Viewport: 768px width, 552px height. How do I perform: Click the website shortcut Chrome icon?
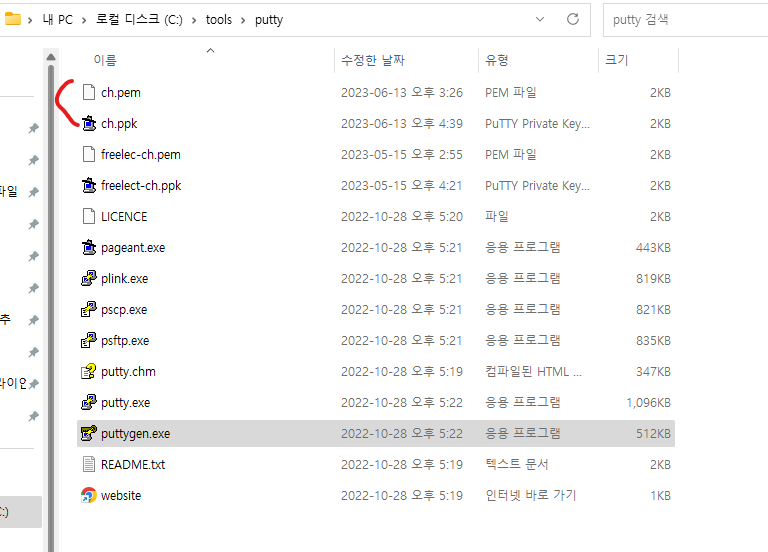pos(89,495)
